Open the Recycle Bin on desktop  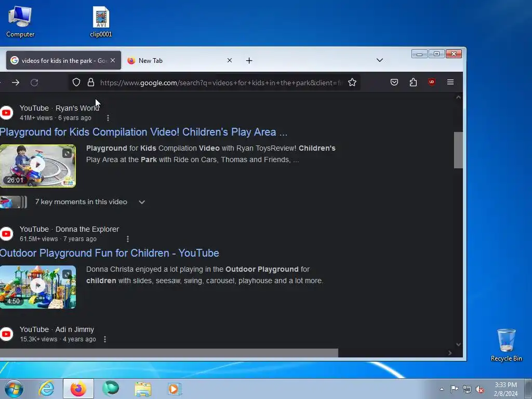506,345
